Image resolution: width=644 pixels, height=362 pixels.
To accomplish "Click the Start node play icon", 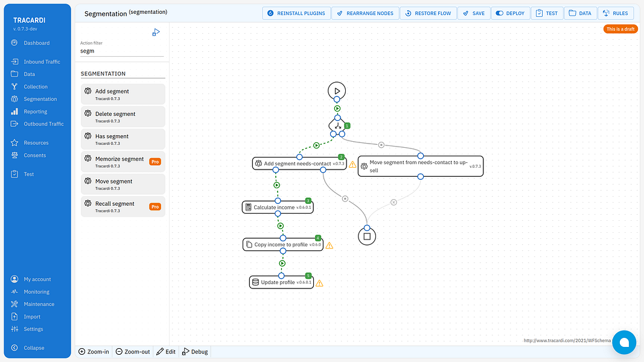I will [337, 91].
